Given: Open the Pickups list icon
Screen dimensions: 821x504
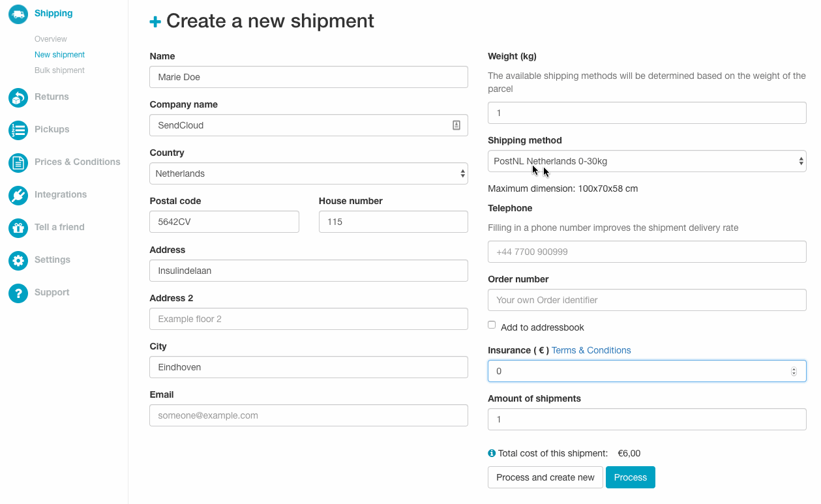Looking at the screenshot, I should point(18,130).
